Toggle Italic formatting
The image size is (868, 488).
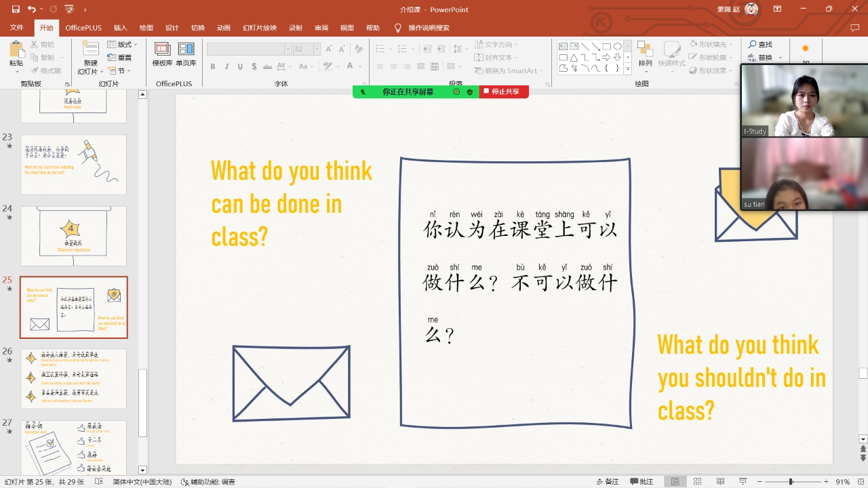pos(227,66)
